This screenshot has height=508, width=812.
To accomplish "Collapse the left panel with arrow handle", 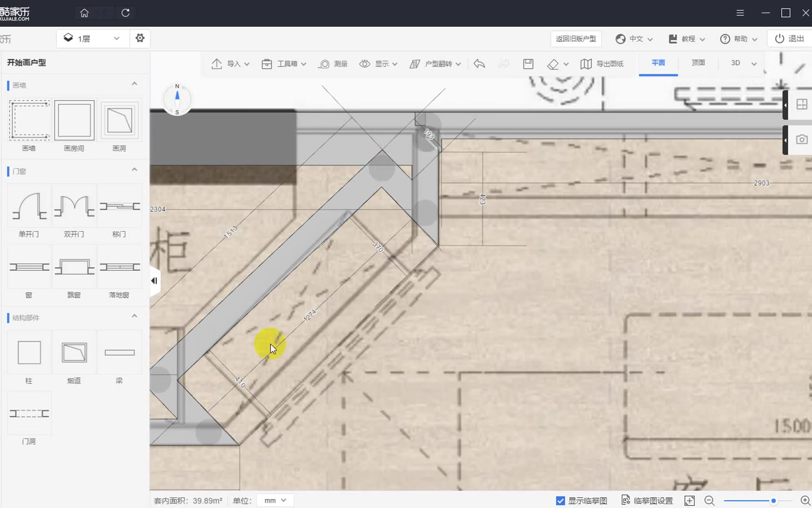I will 154,281.
